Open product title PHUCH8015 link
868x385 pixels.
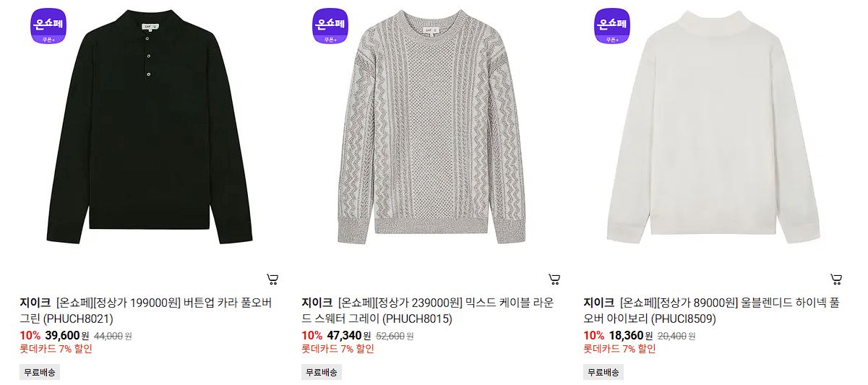click(428, 310)
